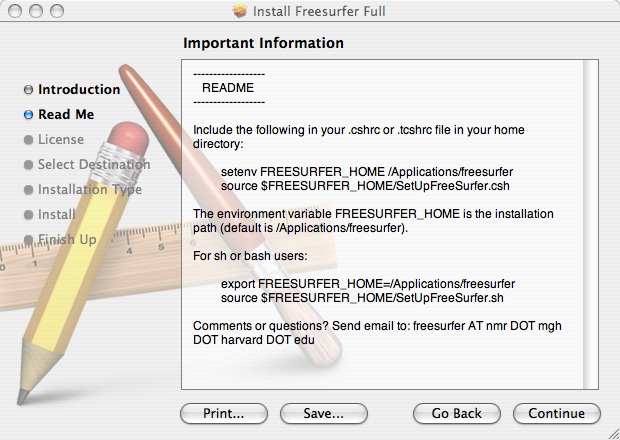Select the Select Destination step
620x440 pixels.
click(x=94, y=164)
